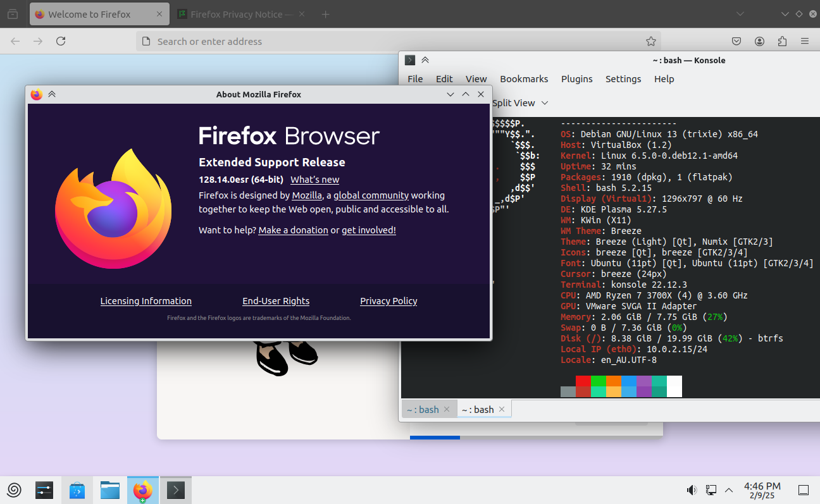Click the Memory 2.06 GiB line
The width and height of the screenshot is (820, 504).
tap(644, 317)
